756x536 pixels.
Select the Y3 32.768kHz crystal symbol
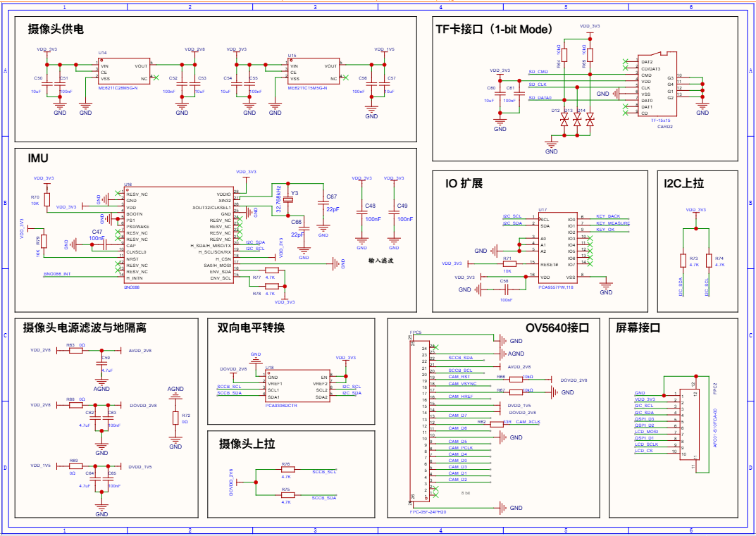pos(288,199)
